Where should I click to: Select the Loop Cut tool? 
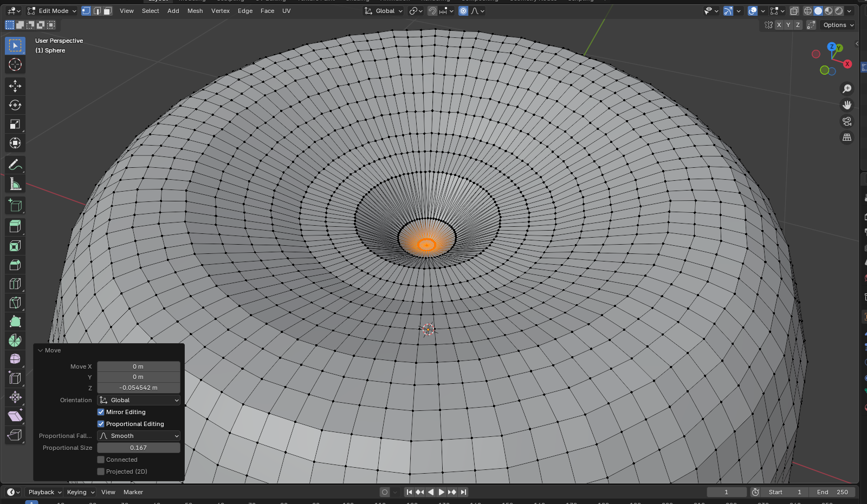15,284
